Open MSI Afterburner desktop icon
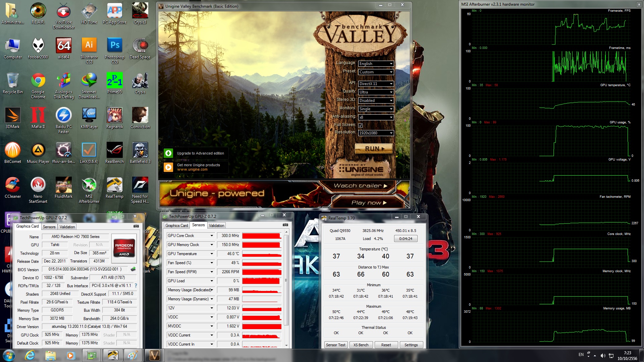644x362 pixels. [x=89, y=190]
